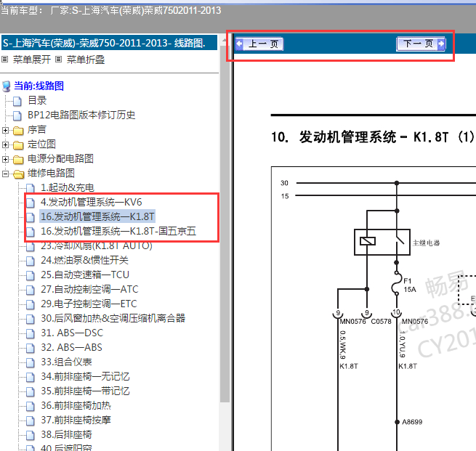The width and height of the screenshot is (476, 451).
Task: Collapse the 维修电路图 folder
Action: [5, 174]
